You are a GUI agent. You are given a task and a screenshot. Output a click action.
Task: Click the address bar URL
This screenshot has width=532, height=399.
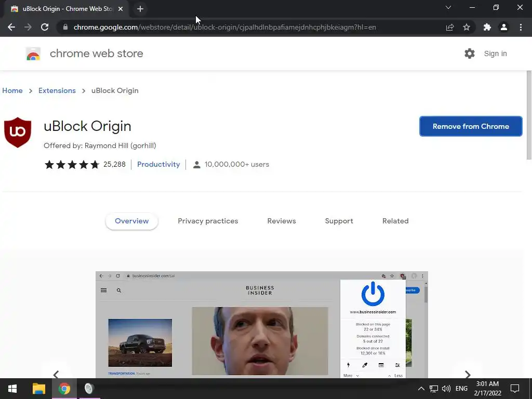[224, 27]
